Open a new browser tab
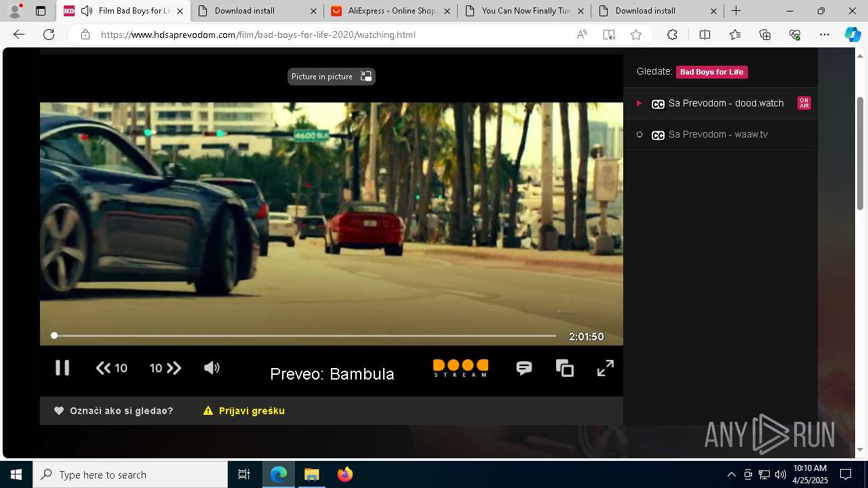Screen dimensions: 868x488 point(736,11)
